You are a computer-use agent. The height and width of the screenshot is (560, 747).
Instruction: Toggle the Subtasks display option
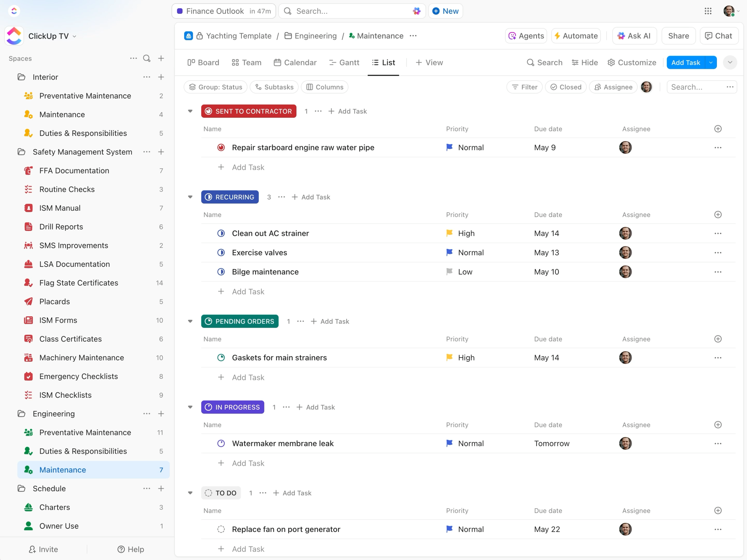tap(274, 87)
